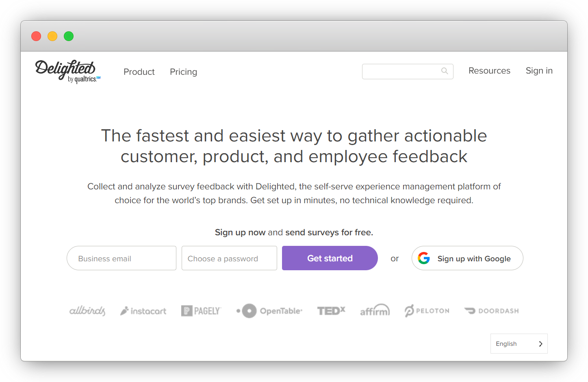Click the Instacart logo
The height and width of the screenshot is (382, 588).
coord(143,311)
